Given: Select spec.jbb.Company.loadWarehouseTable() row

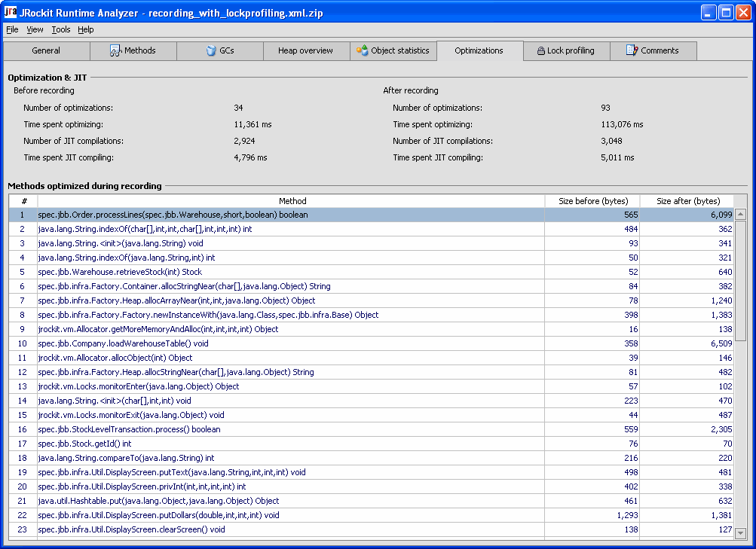Looking at the screenshot, I should tap(372, 343).
